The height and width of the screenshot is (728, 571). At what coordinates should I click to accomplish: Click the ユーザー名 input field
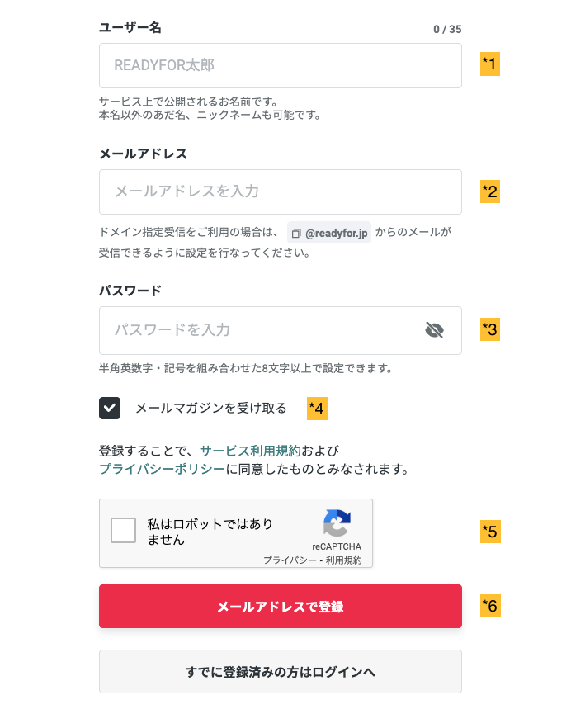(280, 65)
